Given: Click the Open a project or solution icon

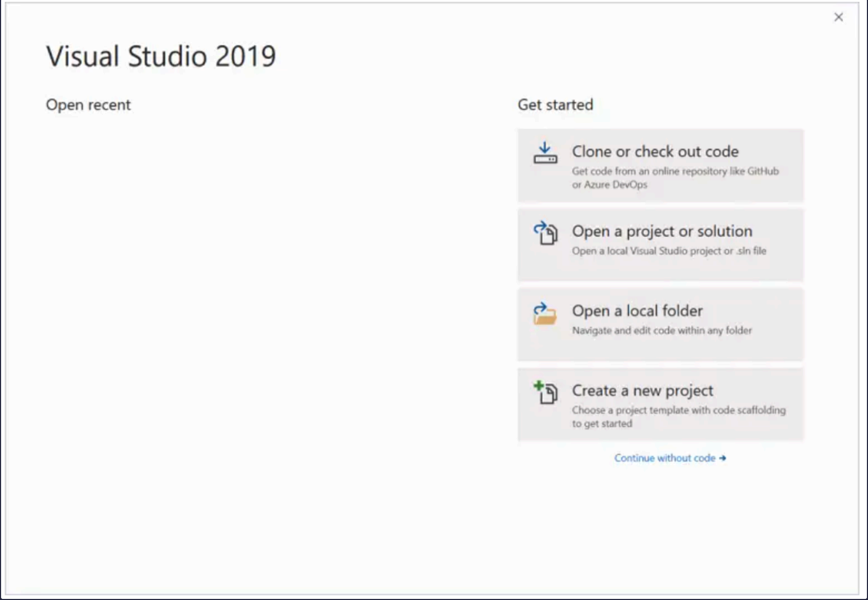Looking at the screenshot, I should click(x=545, y=233).
